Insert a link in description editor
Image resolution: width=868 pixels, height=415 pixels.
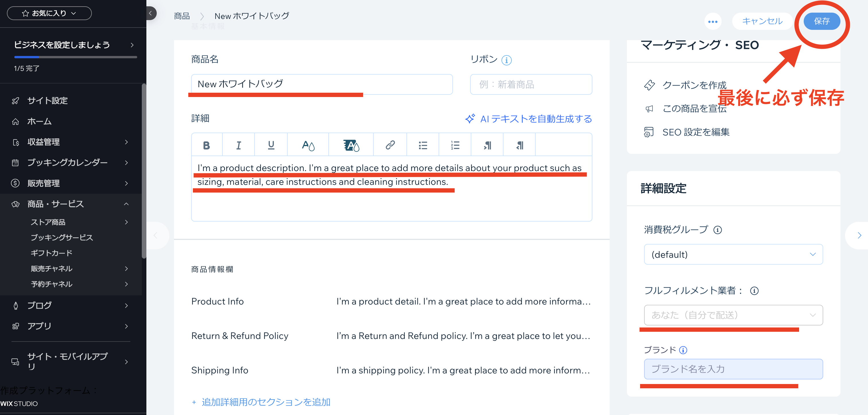[x=390, y=145]
